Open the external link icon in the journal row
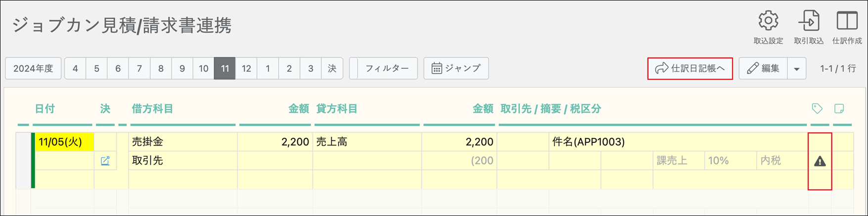The image size is (868, 216). click(x=105, y=161)
